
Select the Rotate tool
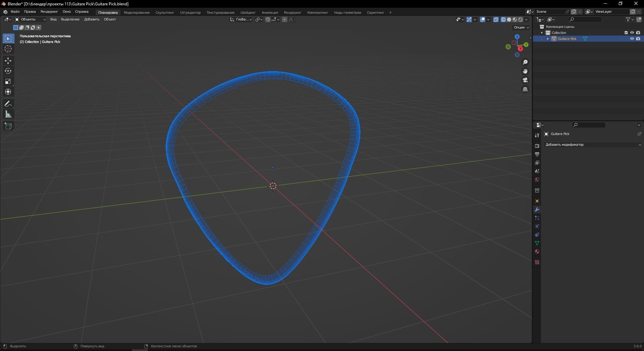click(x=8, y=71)
